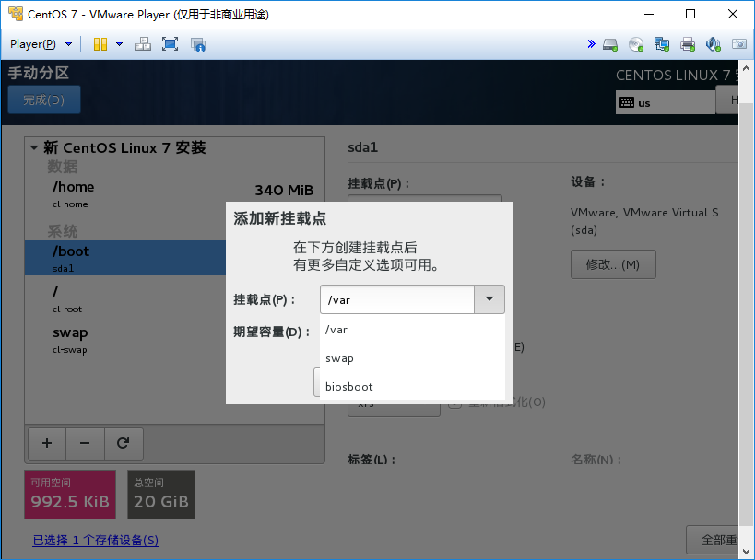
Task: Click the send Ctrl+Alt+Del icon
Action: coord(143,44)
